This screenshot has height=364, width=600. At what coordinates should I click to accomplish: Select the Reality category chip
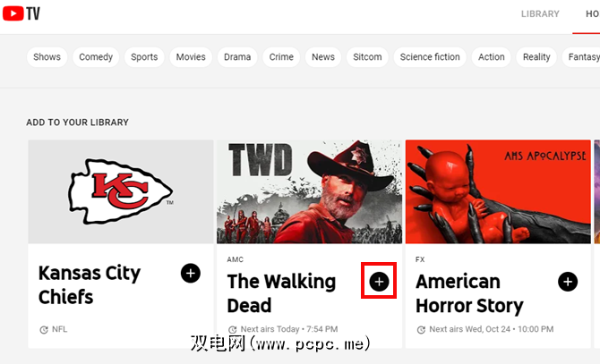click(536, 57)
